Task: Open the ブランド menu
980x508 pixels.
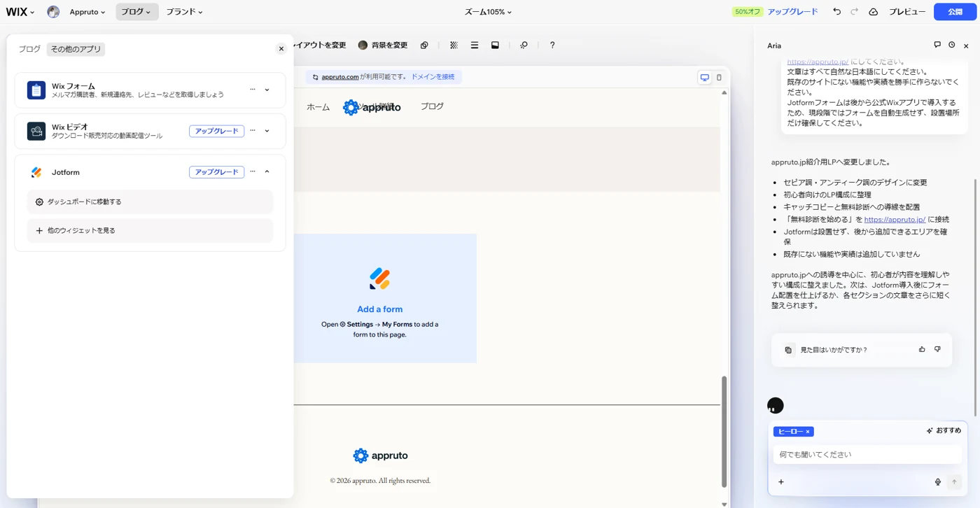Action: coord(184,12)
